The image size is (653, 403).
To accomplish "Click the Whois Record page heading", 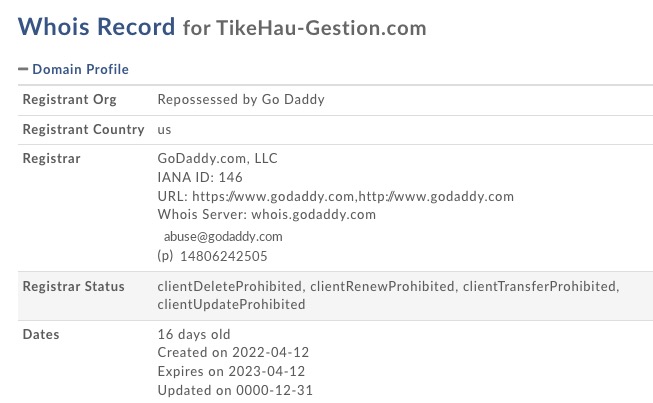I will pos(96,26).
